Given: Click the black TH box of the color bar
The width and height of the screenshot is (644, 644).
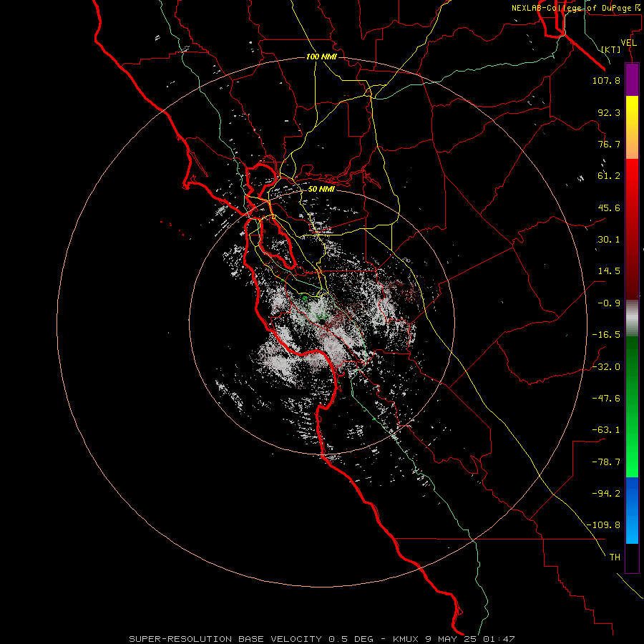Looking at the screenshot, I should tap(632, 558).
